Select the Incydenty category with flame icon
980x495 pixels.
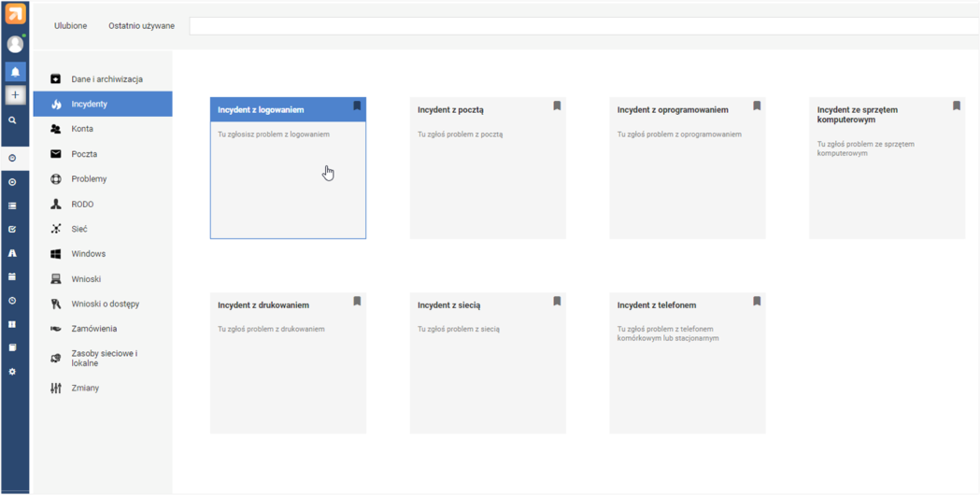[103, 104]
